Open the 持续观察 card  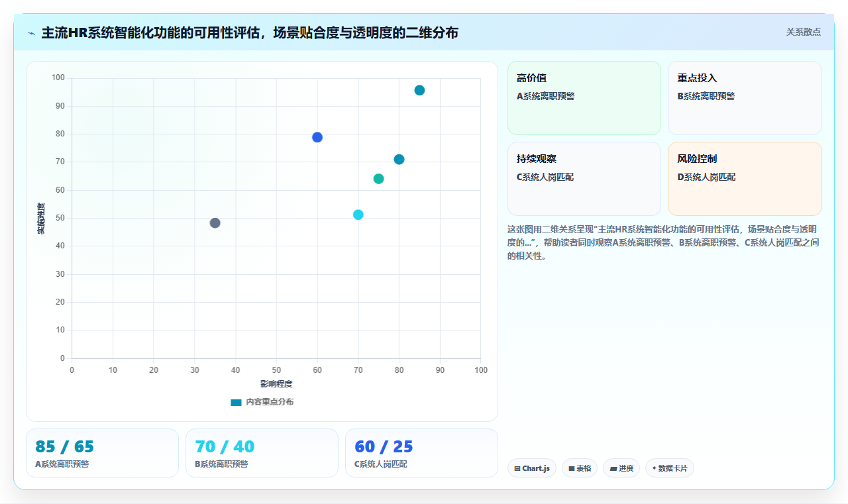pyautogui.click(x=584, y=179)
